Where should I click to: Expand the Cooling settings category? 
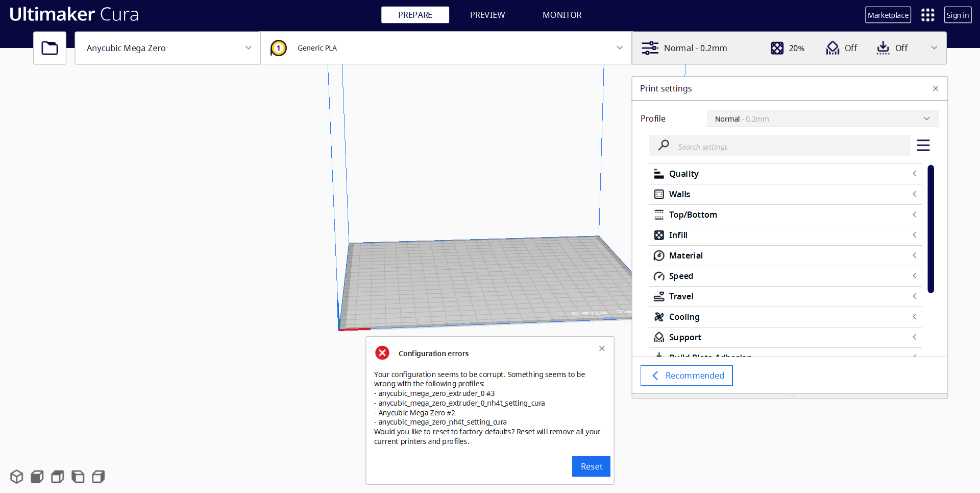(x=786, y=317)
